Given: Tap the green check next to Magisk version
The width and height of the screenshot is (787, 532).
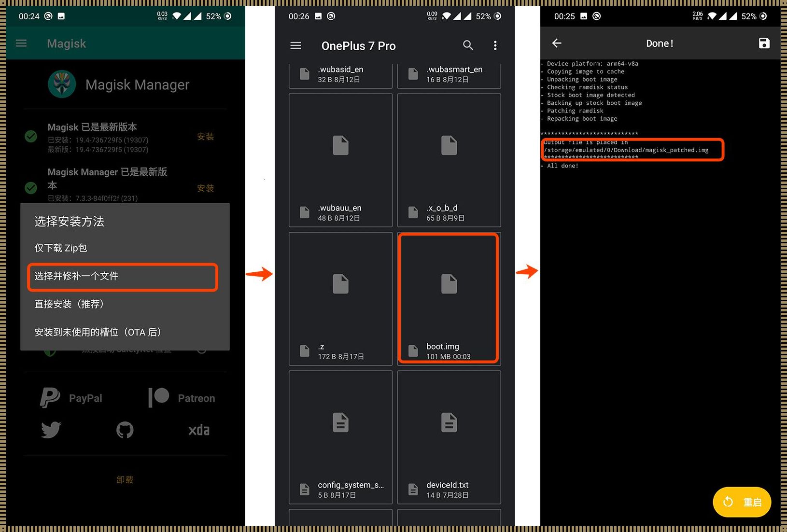Looking at the screenshot, I should (x=31, y=136).
